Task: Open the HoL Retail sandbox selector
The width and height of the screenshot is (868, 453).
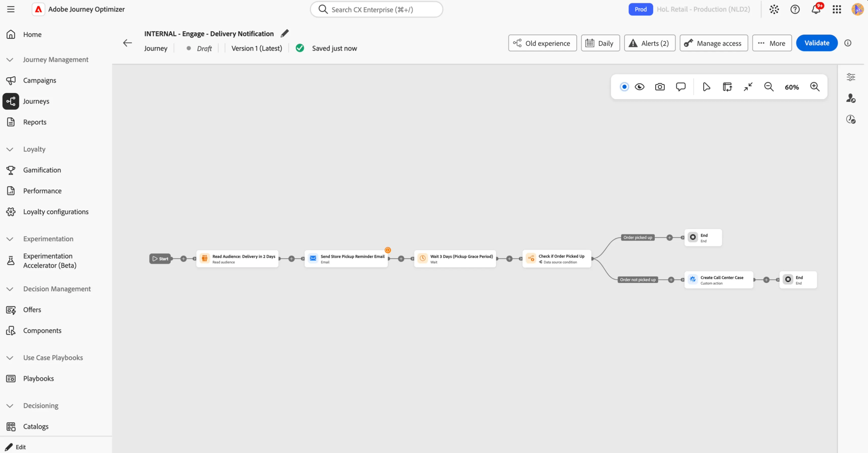Action: (x=703, y=9)
